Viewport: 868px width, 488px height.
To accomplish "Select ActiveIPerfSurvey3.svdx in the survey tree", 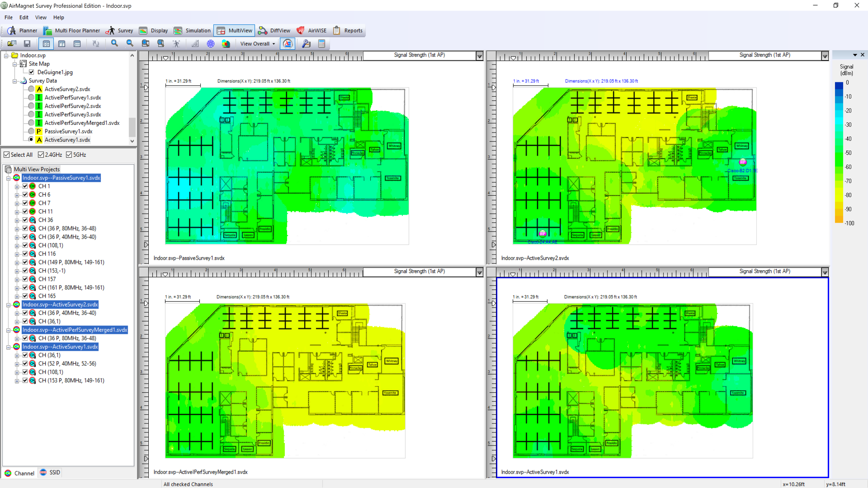I will pyautogui.click(x=72, y=115).
